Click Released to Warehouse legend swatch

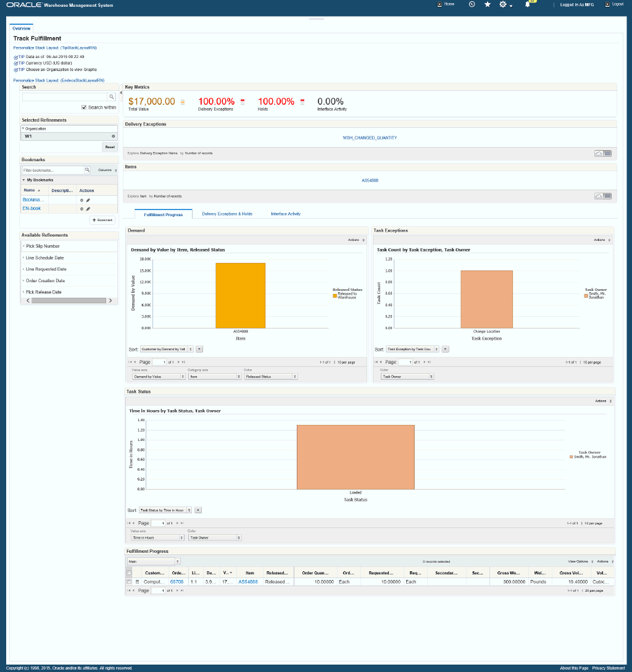click(335, 296)
